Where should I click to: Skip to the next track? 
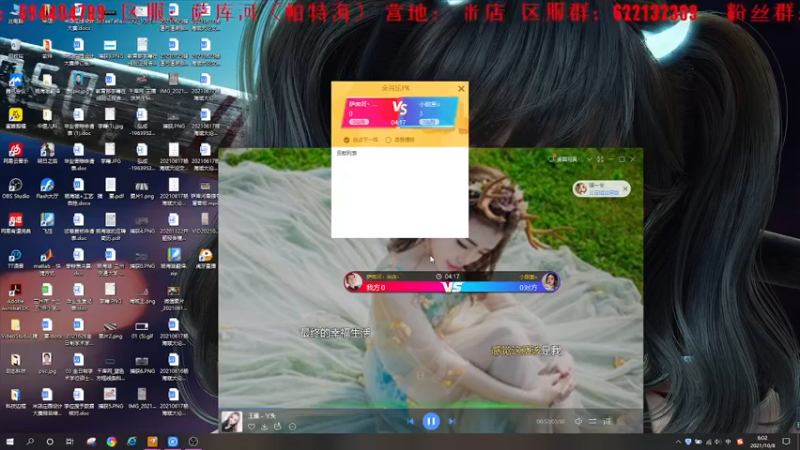coord(452,421)
